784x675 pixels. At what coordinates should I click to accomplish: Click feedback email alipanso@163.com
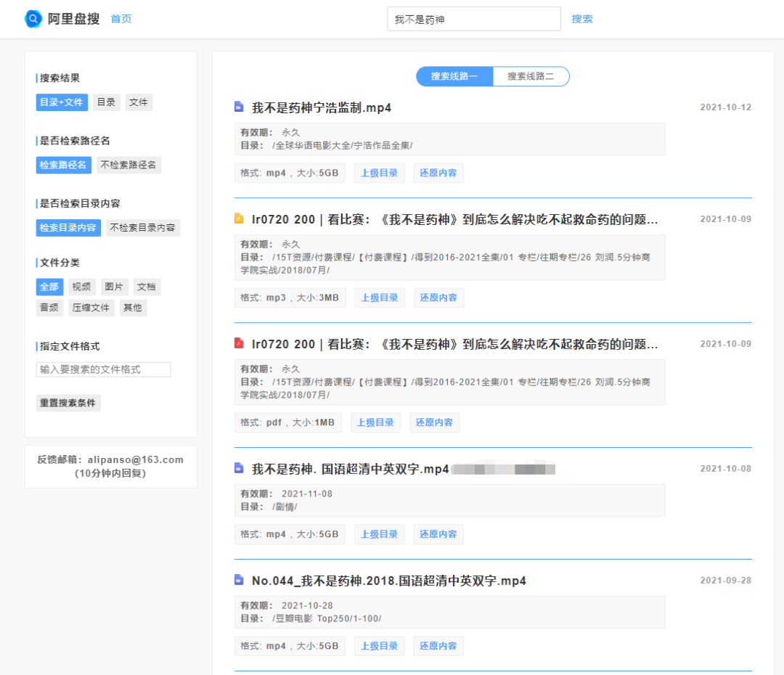click(x=136, y=459)
